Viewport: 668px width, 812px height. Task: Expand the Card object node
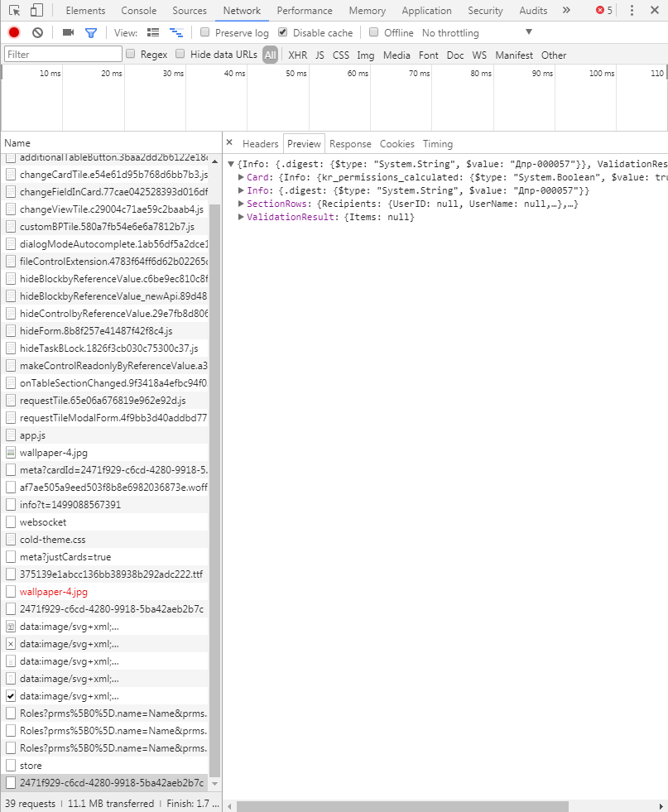241,177
